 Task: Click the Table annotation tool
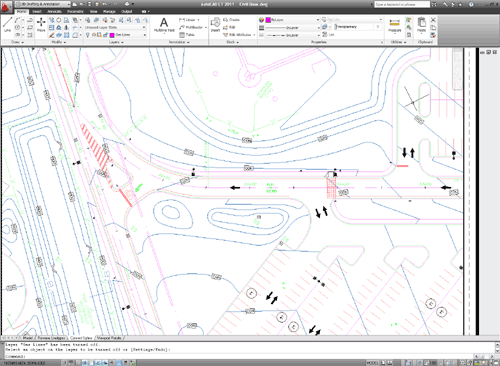click(x=187, y=35)
